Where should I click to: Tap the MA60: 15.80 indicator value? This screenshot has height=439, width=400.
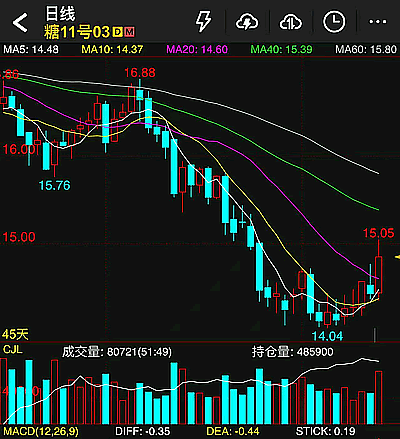(x=366, y=50)
